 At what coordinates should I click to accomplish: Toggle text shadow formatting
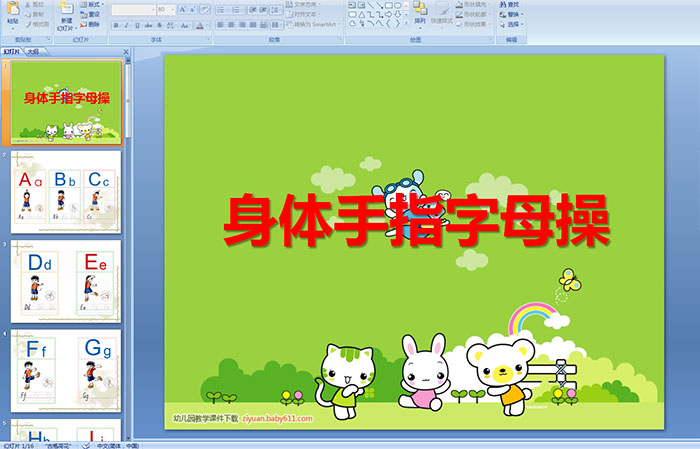[x=159, y=25]
